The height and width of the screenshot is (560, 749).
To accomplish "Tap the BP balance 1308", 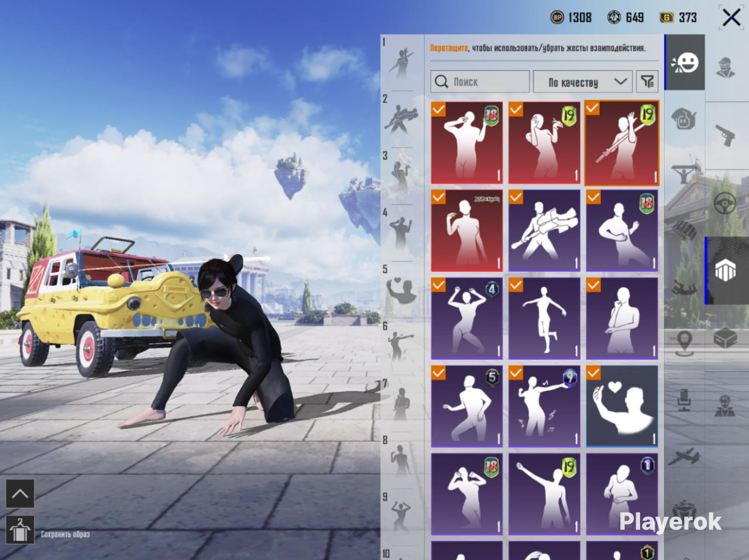I will [x=571, y=18].
